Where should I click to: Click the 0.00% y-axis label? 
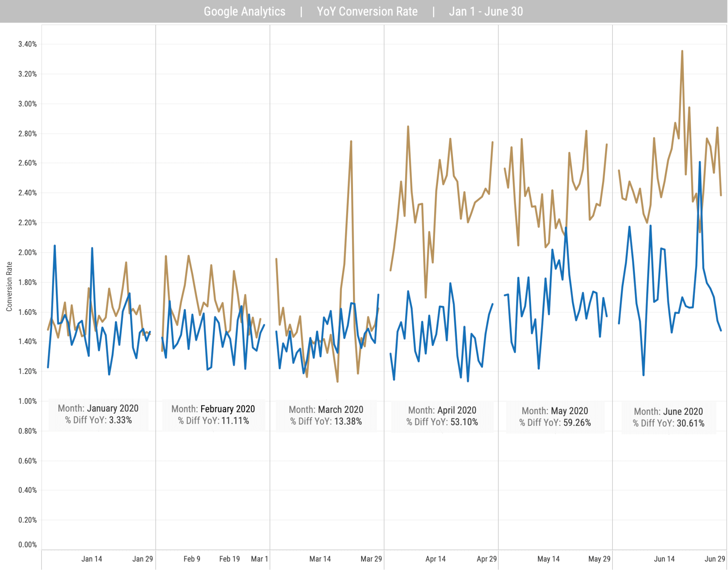click(x=27, y=545)
